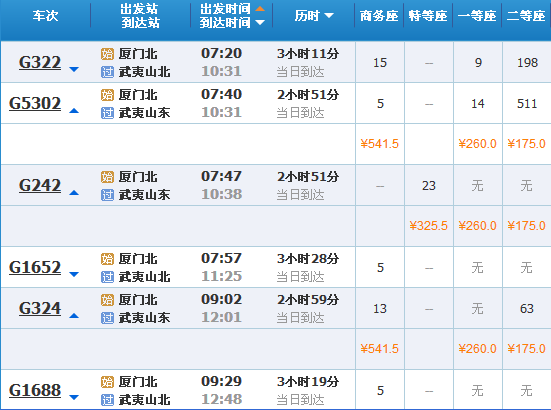Collapse price details for train G5302
551x410 pixels.
[x=74, y=111]
